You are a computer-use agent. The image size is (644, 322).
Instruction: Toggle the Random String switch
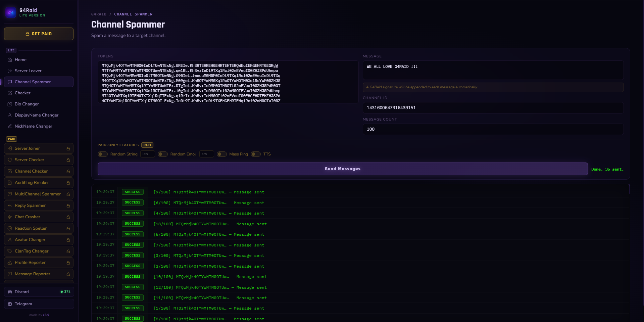pyautogui.click(x=102, y=154)
